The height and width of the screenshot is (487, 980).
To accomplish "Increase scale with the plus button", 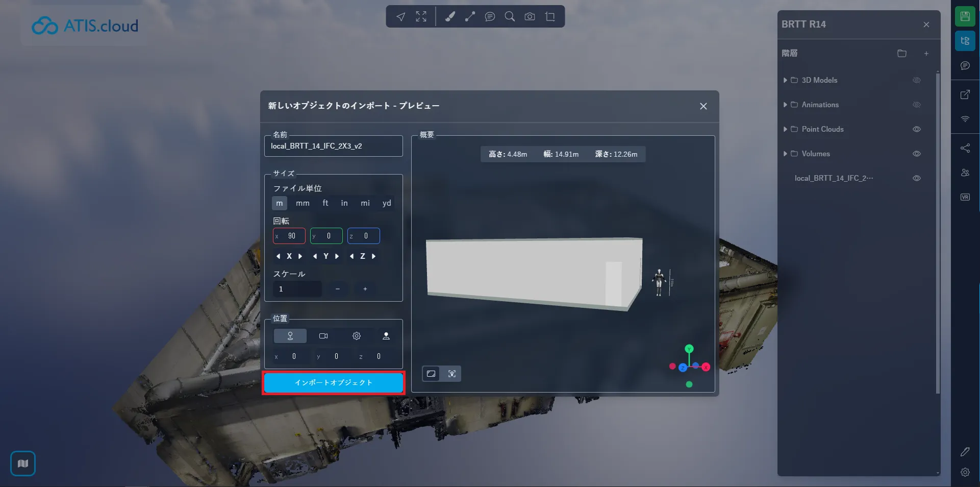I will coord(365,289).
